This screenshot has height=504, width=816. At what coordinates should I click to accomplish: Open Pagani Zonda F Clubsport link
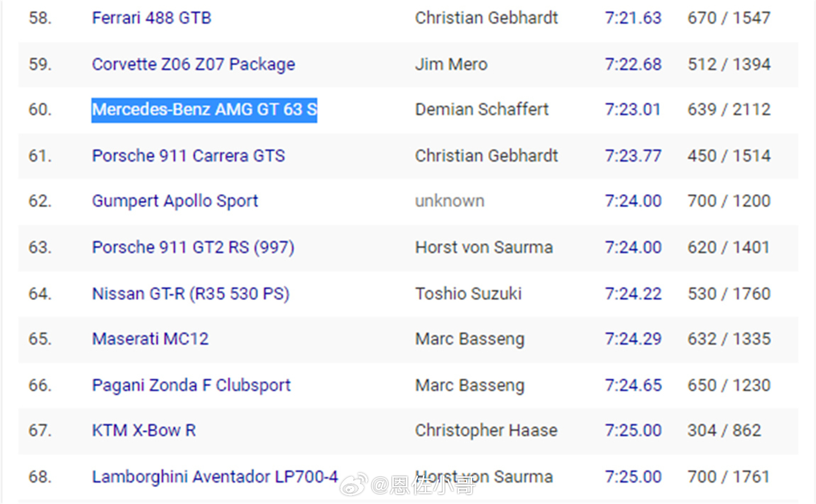pyautogui.click(x=191, y=386)
